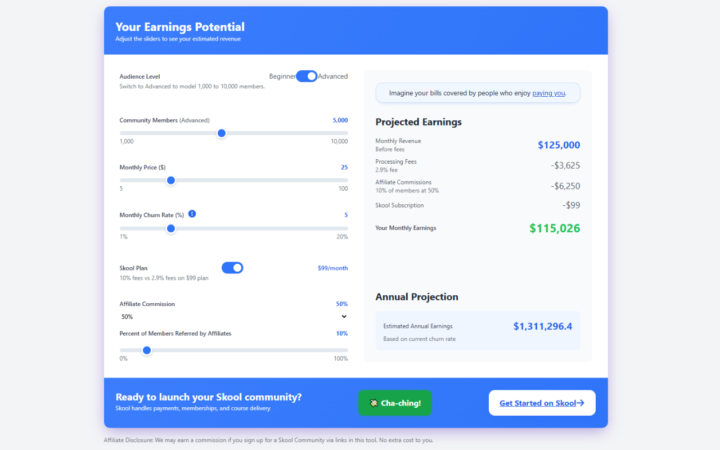Click the Monthly Churn Rate slider handle
Screen dimensions: 720x450
[x=171, y=228]
